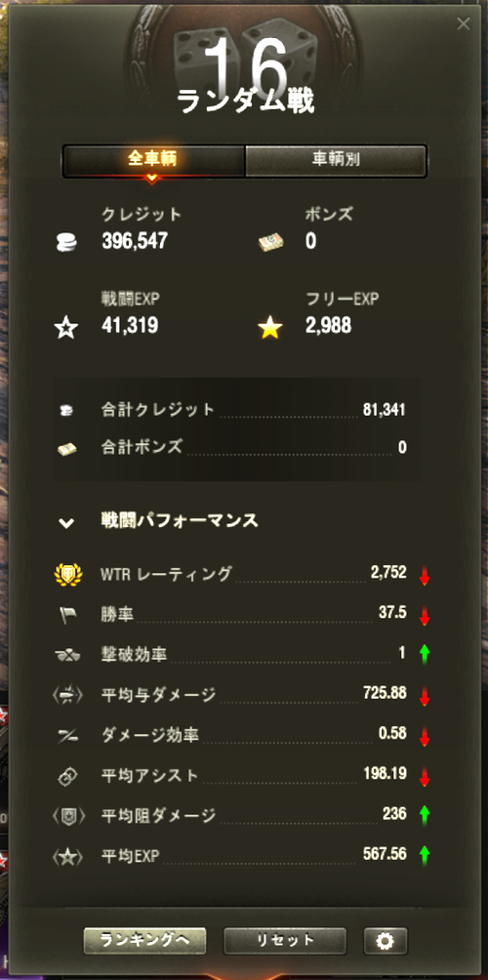This screenshot has width=488, height=980.
Task: Click the orange arrow under 全車輌 tab
Action: tap(152, 178)
